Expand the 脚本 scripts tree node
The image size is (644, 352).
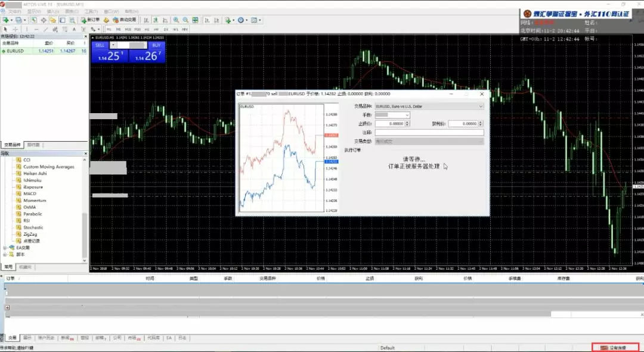coord(5,254)
